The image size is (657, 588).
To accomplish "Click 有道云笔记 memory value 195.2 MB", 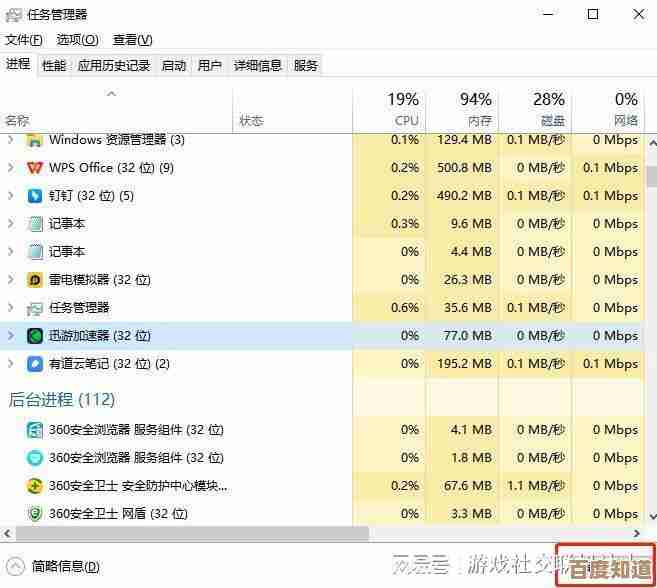I will tap(464, 364).
